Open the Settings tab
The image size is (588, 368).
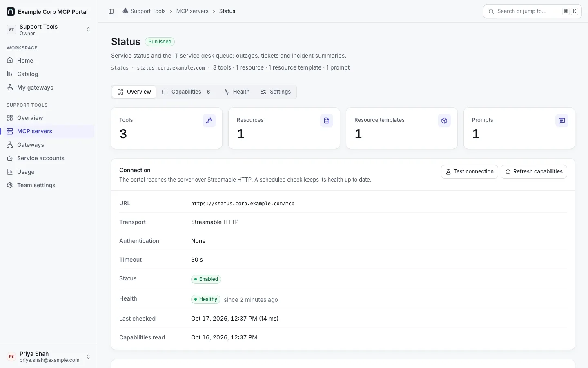tap(276, 92)
